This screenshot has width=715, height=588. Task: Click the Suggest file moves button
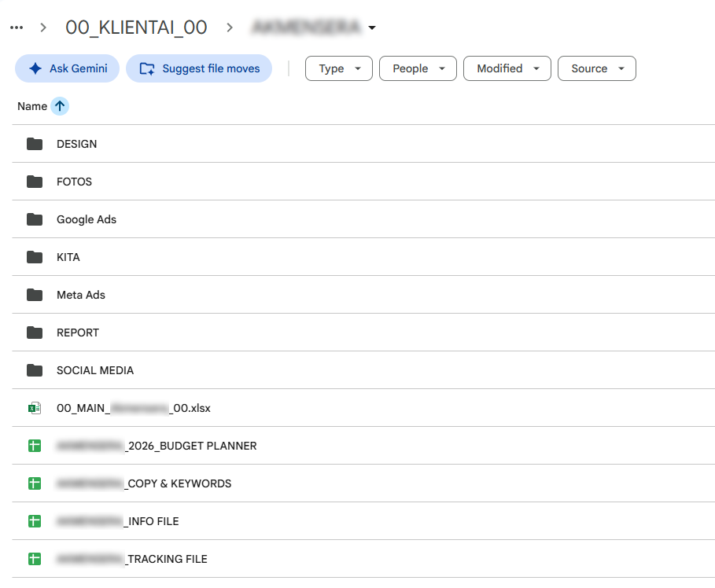(x=199, y=68)
